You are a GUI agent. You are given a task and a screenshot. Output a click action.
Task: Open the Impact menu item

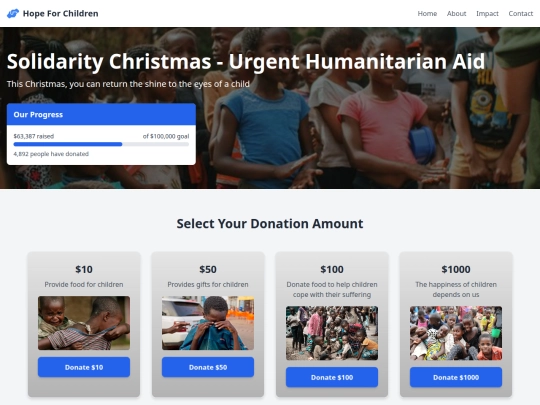pyautogui.click(x=487, y=13)
